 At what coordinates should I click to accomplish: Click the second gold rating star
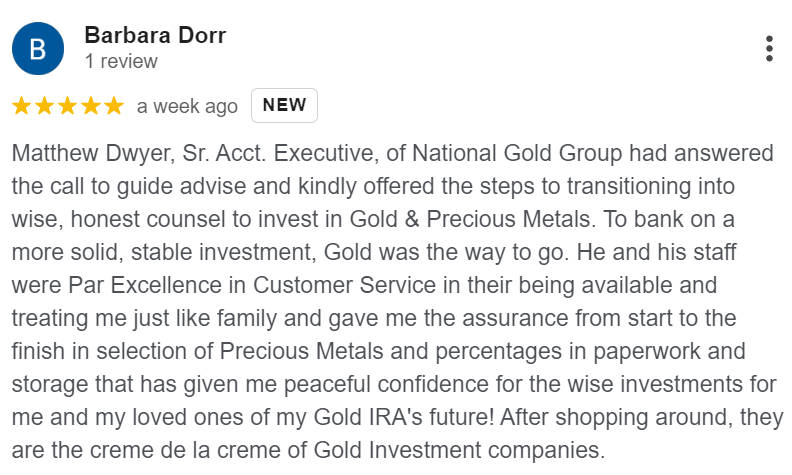pos(44,106)
